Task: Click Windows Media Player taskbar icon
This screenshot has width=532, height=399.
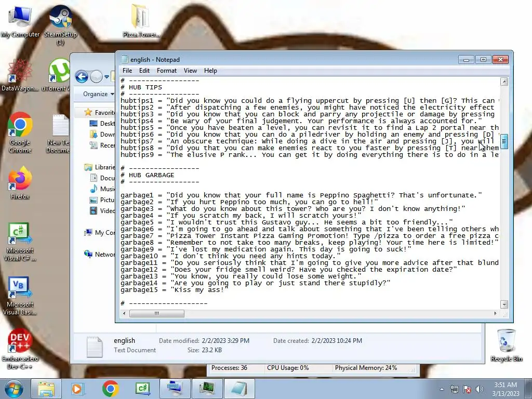Action: 77,389
